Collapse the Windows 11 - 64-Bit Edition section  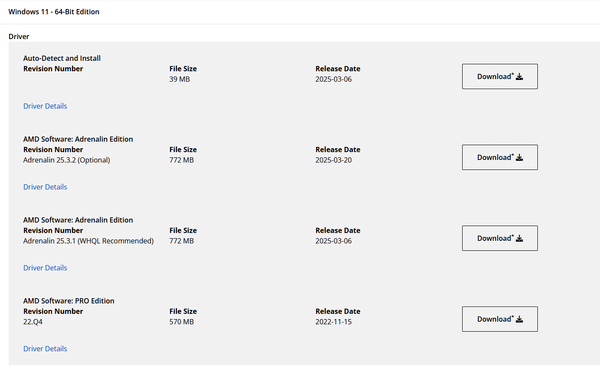54,12
